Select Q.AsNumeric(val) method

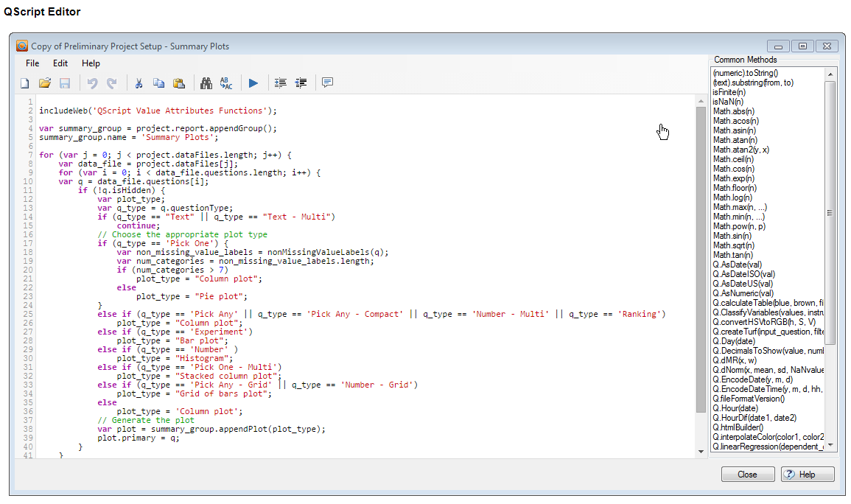[x=743, y=293]
